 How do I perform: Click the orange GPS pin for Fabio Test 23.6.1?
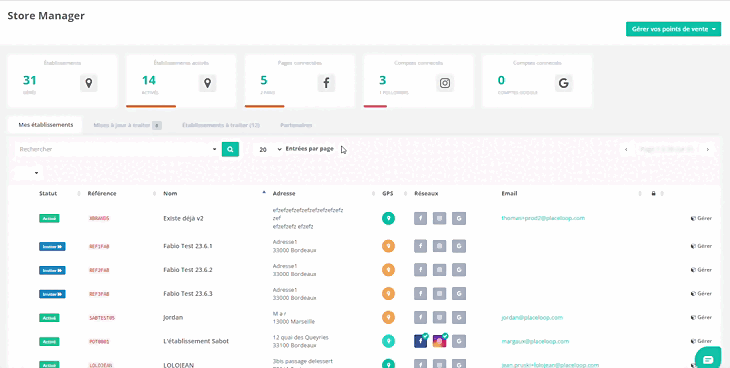point(388,246)
